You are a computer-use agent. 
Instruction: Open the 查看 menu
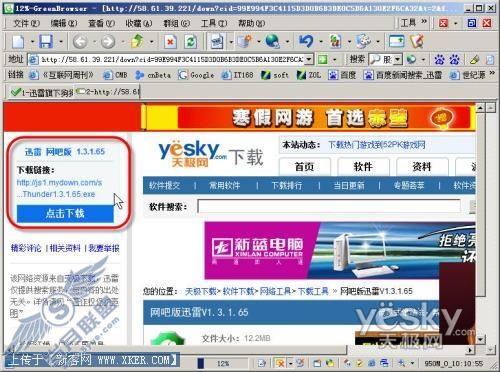(x=102, y=23)
